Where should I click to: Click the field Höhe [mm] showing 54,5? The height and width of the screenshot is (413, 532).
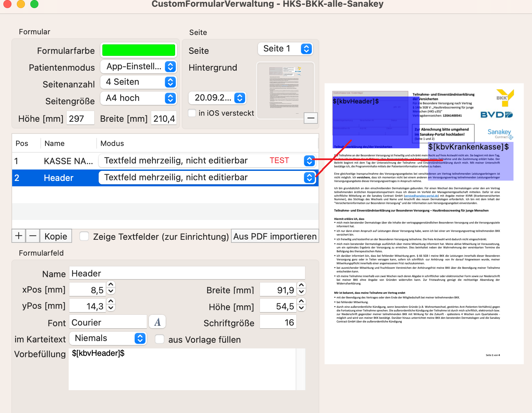tap(278, 306)
